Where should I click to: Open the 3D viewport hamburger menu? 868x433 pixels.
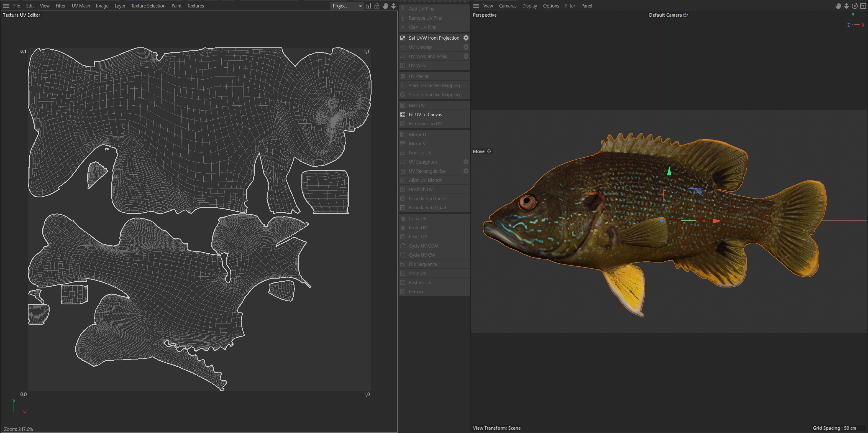(x=476, y=6)
